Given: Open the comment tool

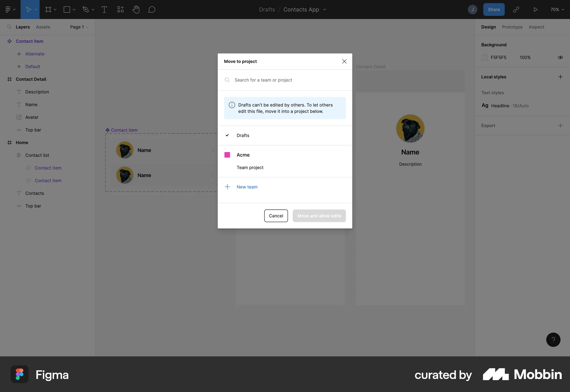Looking at the screenshot, I should pos(152,9).
